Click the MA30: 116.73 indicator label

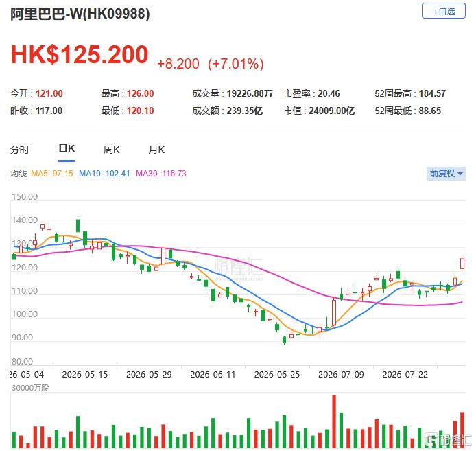(161, 174)
